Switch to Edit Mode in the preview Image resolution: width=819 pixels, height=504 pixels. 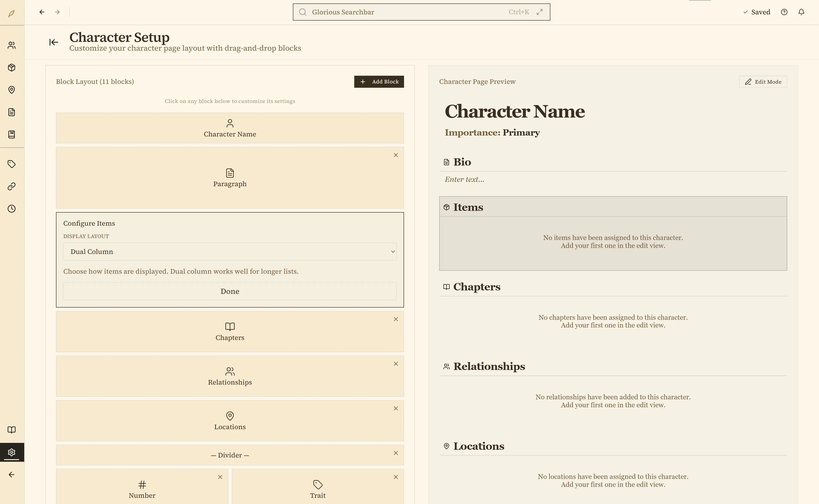763,82
